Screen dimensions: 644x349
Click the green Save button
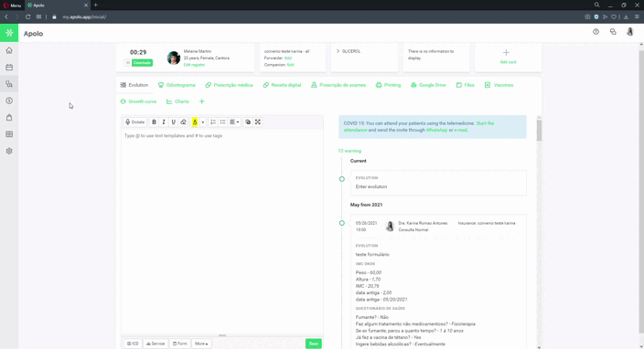(314, 344)
